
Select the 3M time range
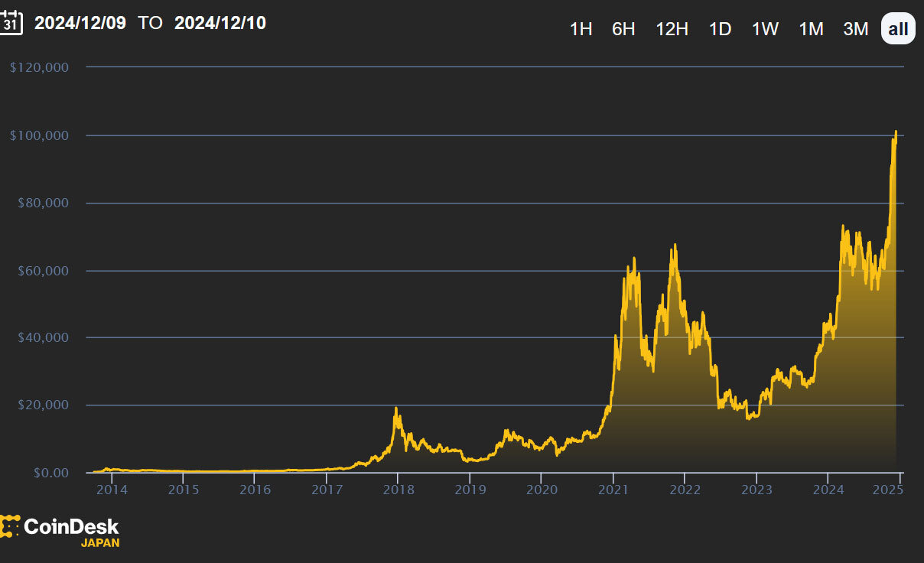pyautogui.click(x=855, y=29)
